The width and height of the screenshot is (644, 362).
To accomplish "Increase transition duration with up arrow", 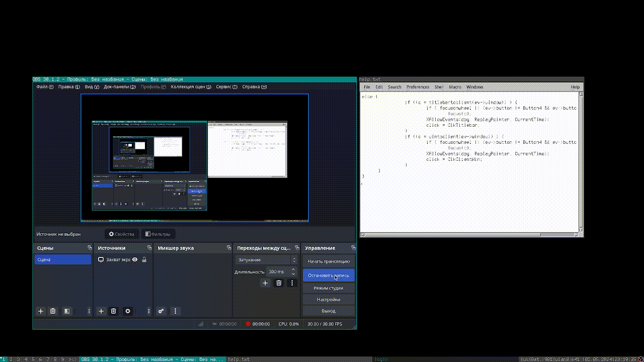I will [x=293, y=269].
